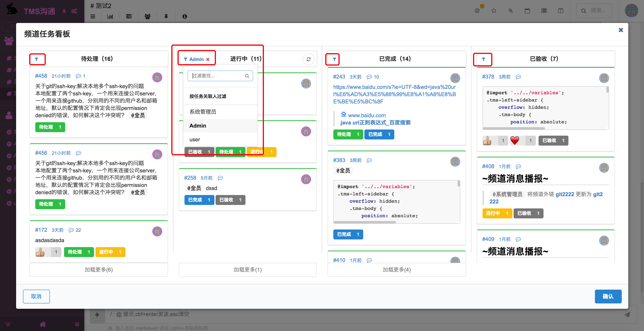This screenshot has width=644, height=331.
Task: Select user in filter list
Action: click(220, 139)
